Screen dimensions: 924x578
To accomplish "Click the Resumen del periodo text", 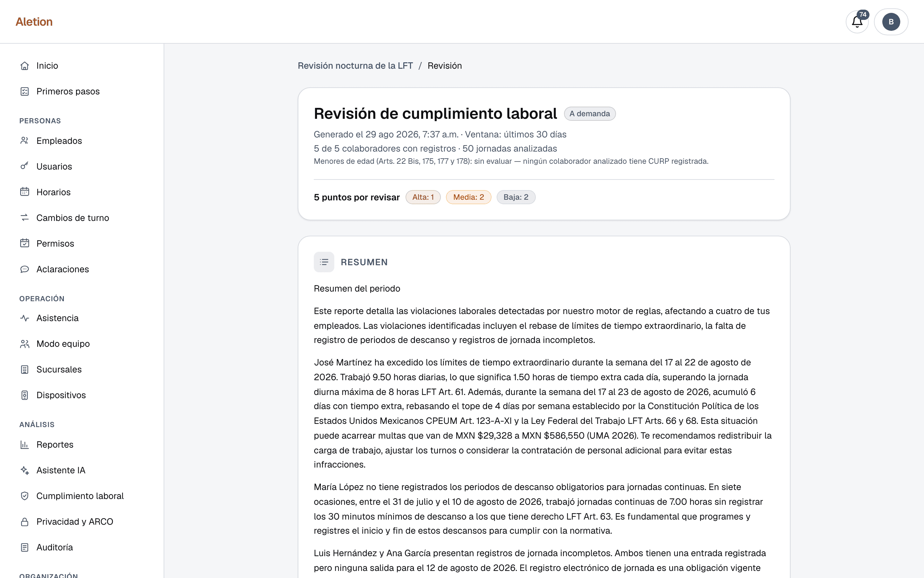I will pyautogui.click(x=357, y=289).
